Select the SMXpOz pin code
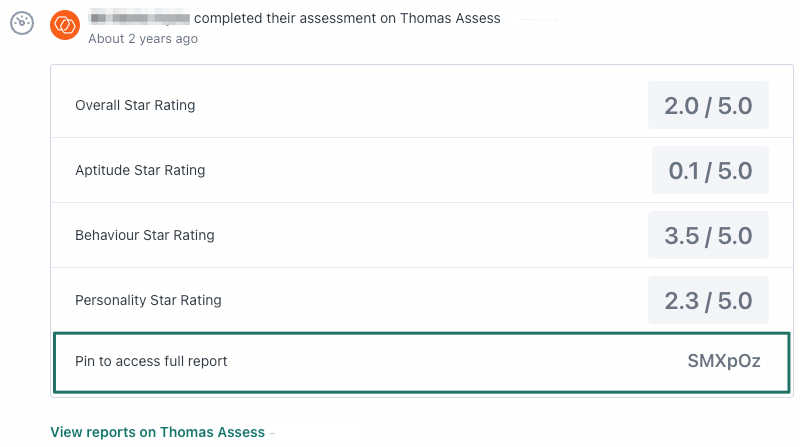 click(x=724, y=361)
